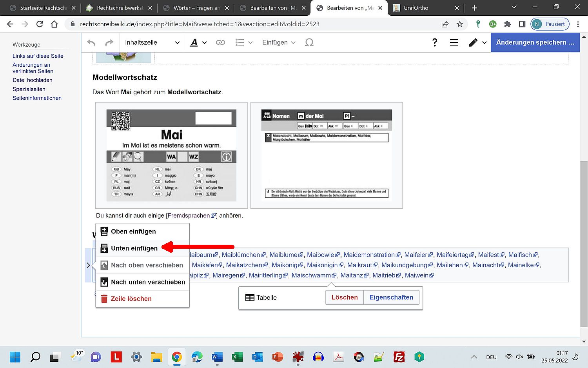Viewport: 588px width, 368px height.
Task: Open FileZilla from the taskbar
Action: [x=399, y=357]
